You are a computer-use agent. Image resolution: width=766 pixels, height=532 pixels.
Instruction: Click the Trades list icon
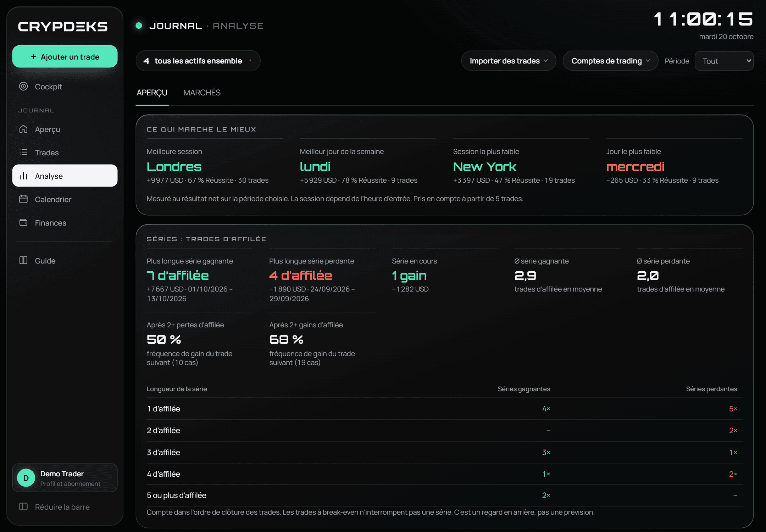(23, 152)
